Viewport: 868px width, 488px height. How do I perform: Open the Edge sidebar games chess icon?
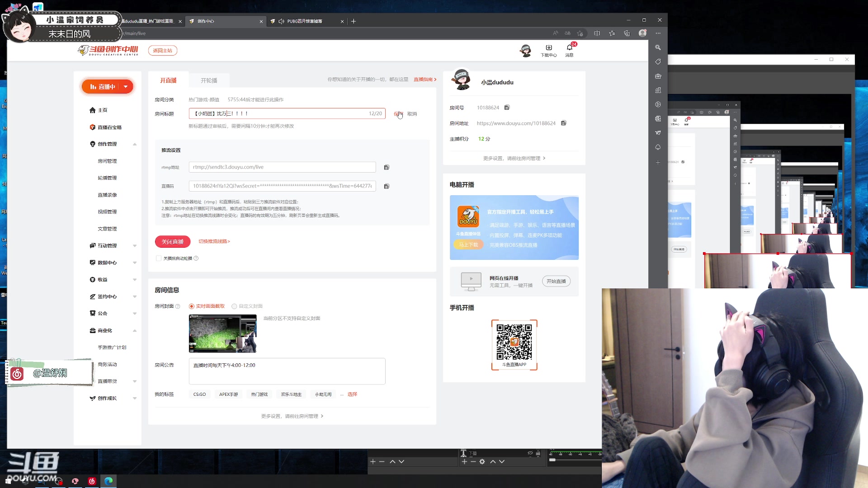(658, 90)
